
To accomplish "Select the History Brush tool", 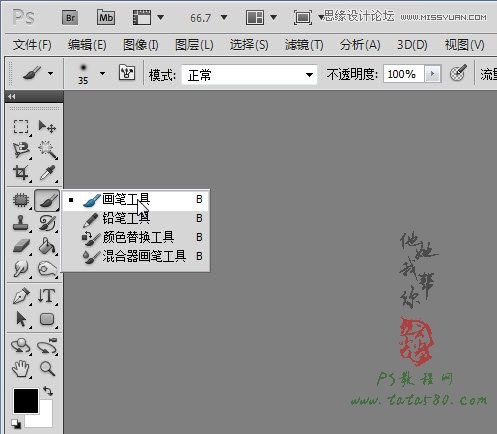I will 47,223.
